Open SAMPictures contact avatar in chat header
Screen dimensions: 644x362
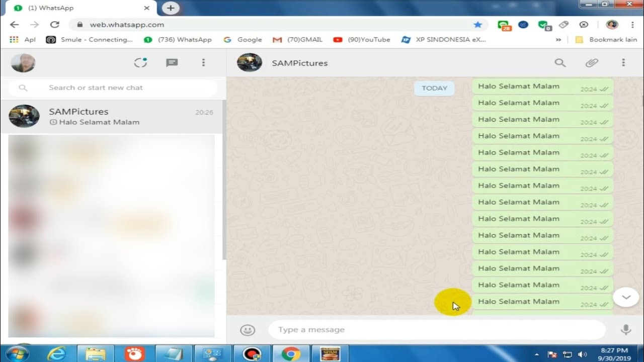click(250, 63)
